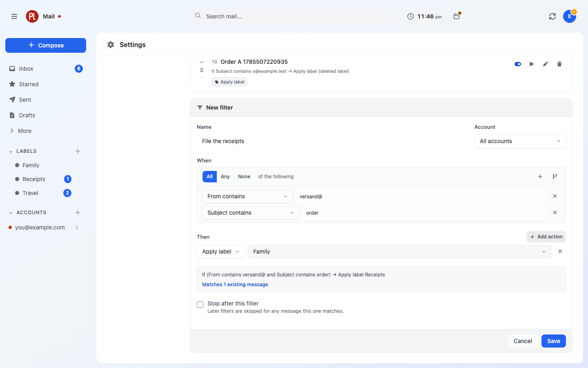Toggle the Order A filter enabled switch

click(x=518, y=64)
